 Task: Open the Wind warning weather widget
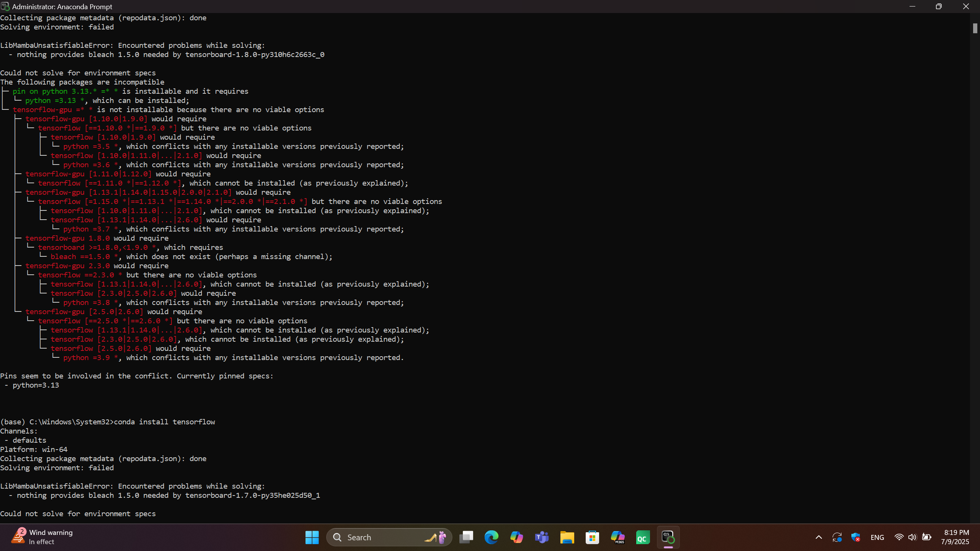pyautogui.click(x=42, y=537)
